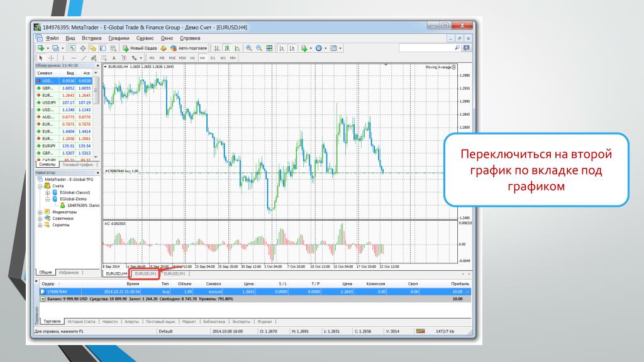Open a new chart window icon

[x=41, y=48]
